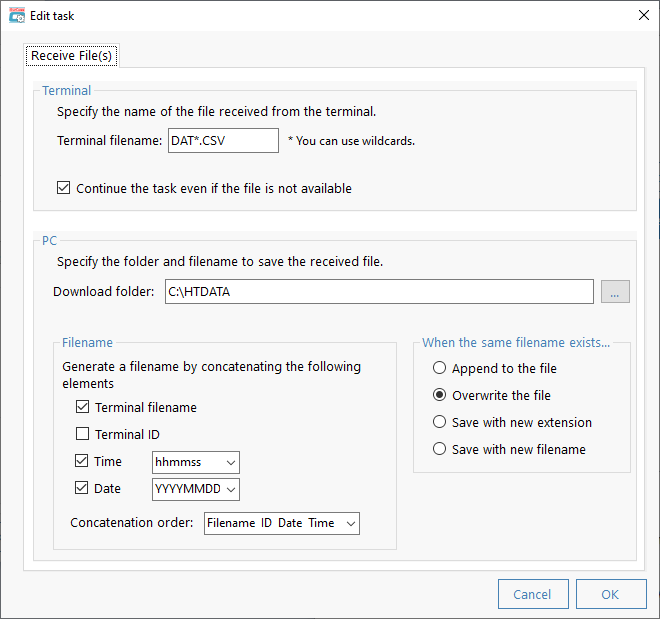
Task: Choose Save with new filename option
Action: click(439, 449)
